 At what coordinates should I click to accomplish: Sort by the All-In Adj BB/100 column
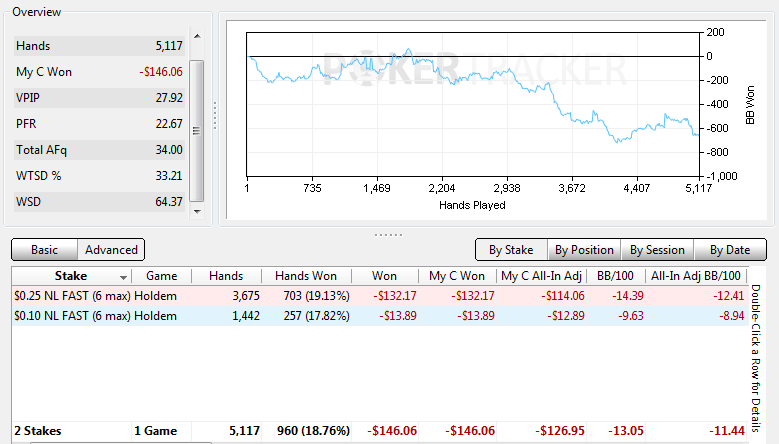696,276
